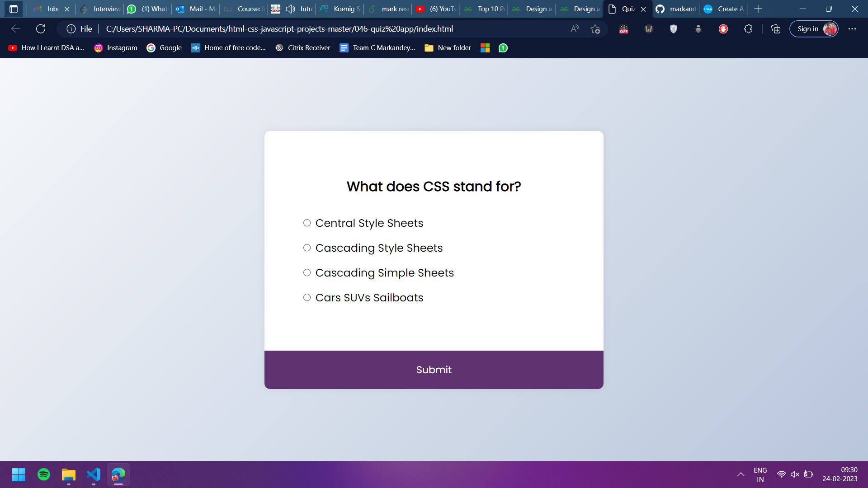Open the browser Settings and more menu
Viewport: 868px width, 488px height.
tap(852, 28)
